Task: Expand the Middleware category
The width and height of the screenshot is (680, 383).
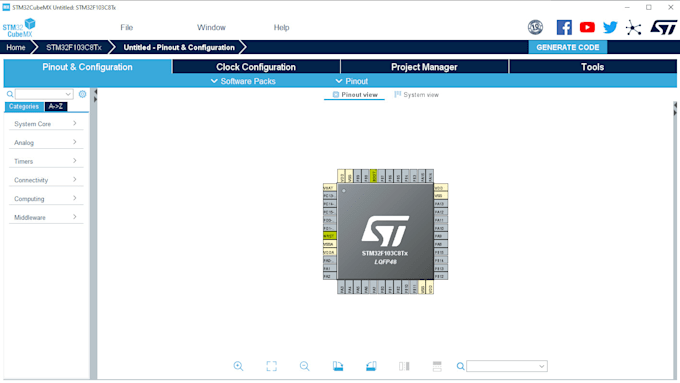Action: tap(46, 217)
